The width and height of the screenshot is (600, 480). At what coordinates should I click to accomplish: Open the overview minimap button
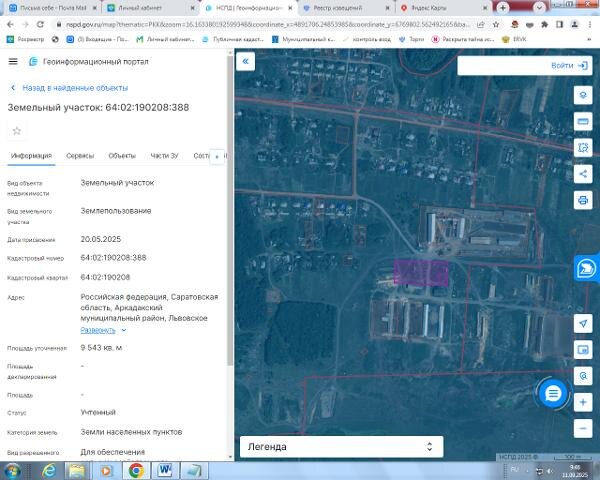(x=583, y=349)
